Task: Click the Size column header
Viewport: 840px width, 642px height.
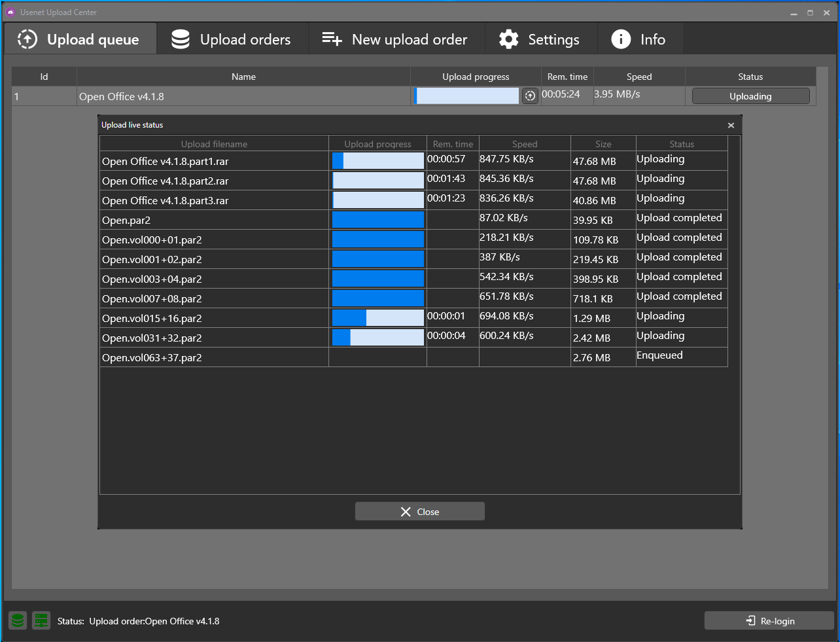Action: [x=603, y=143]
